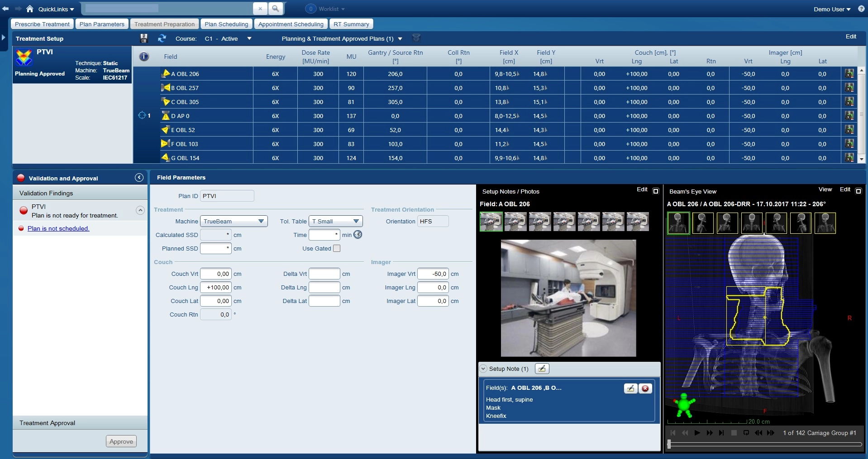Image resolution: width=868 pixels, height=459 pixels.
Task: Open the RT Summary tab
Action: coord(351,24)
